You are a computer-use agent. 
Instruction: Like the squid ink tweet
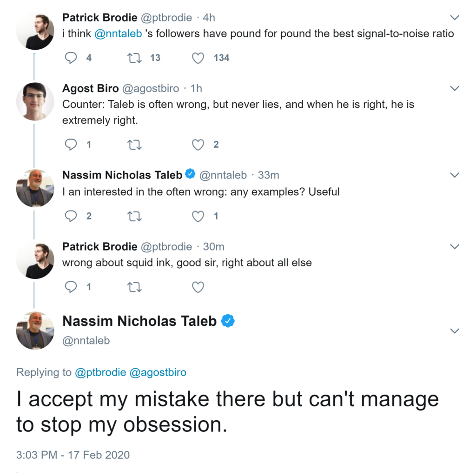pos(198,287)
